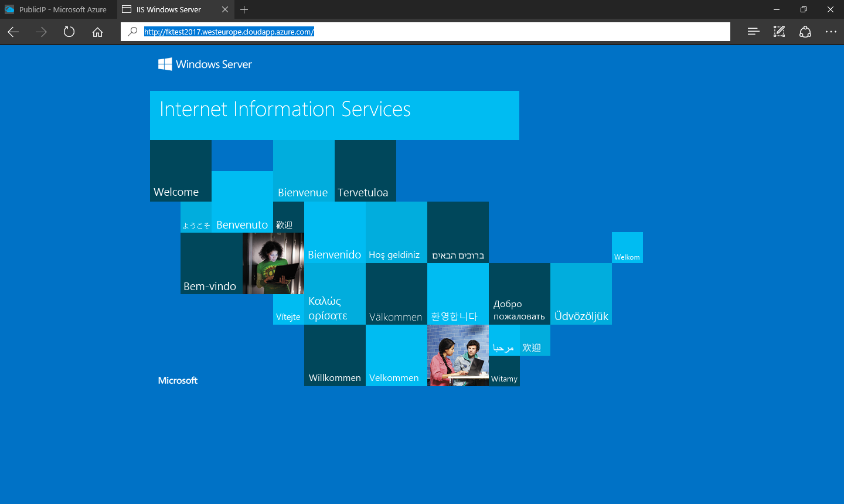Click the Internet Information Services banner
Screen dimensions: 844x504
tap(334, 115)
